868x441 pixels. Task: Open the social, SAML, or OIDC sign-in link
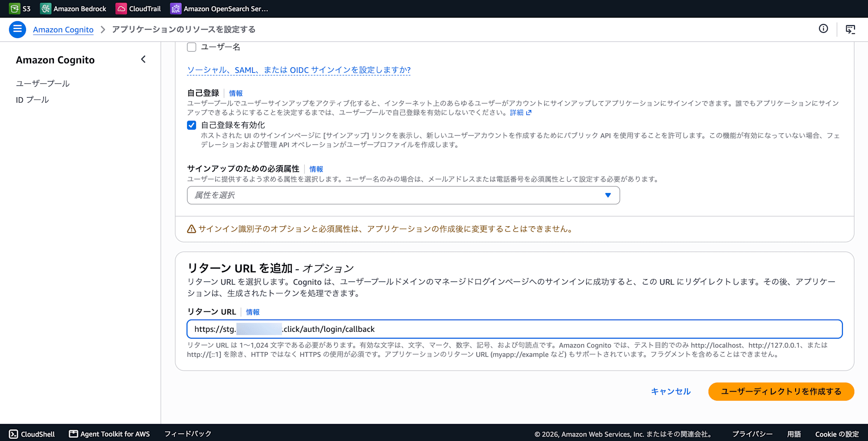point(299,70)
